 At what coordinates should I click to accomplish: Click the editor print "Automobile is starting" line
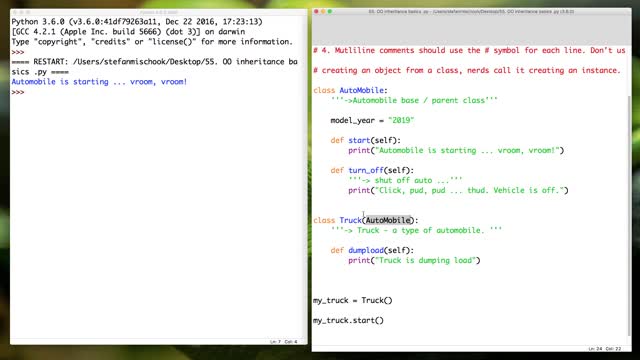click(x=456, y=150)
